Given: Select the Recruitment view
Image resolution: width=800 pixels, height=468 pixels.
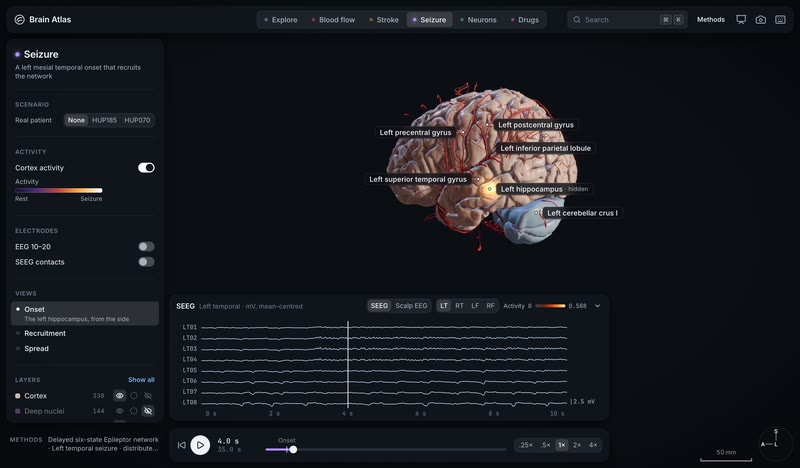Looking at the screenshot, I should pos(85,333).
